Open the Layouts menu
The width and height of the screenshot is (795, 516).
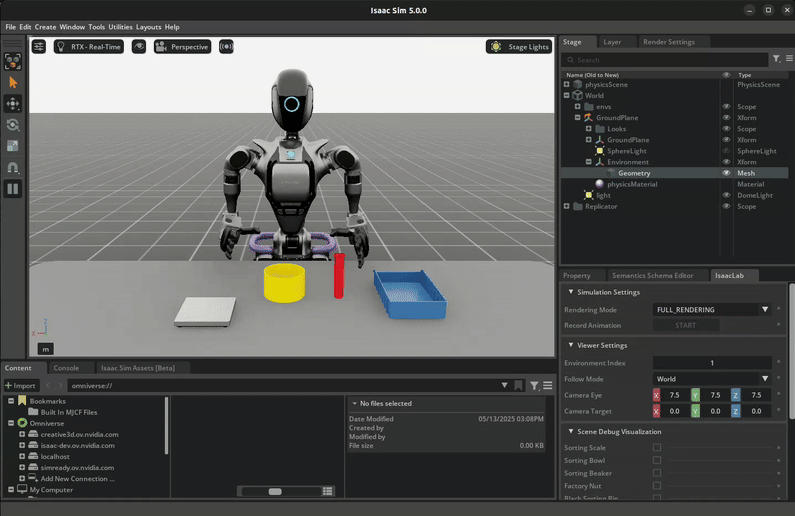click(149, 27)
